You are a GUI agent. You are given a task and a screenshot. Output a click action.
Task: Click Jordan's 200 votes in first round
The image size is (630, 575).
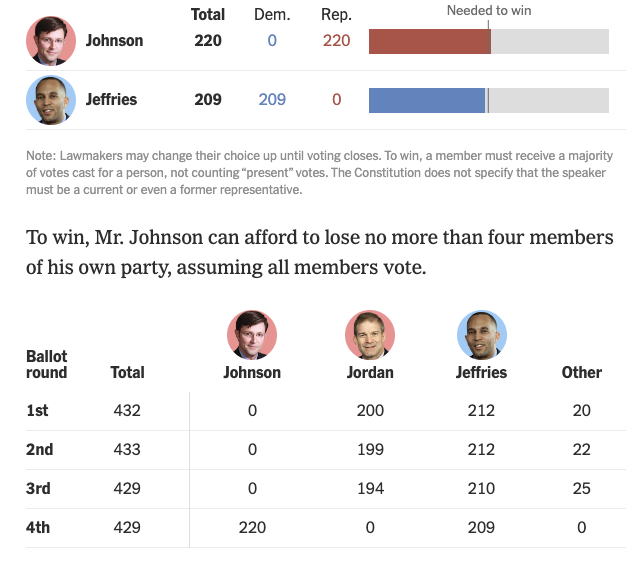click(370, 410)
